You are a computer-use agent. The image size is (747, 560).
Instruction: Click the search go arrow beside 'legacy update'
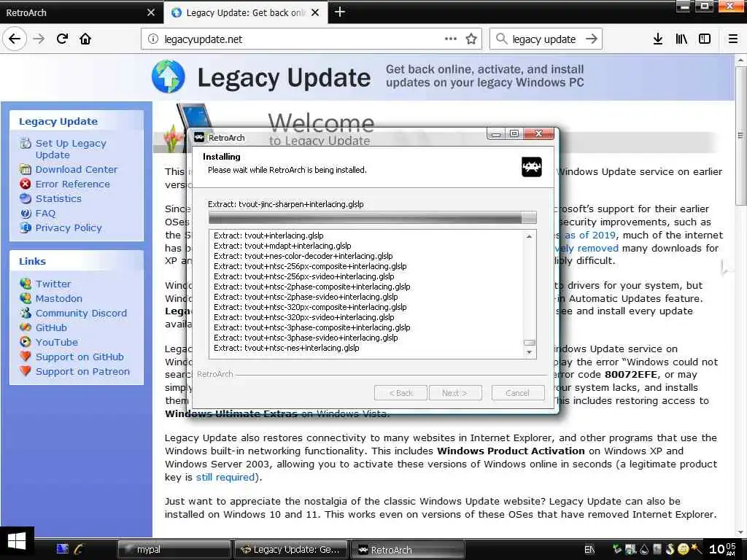point(591,39)
